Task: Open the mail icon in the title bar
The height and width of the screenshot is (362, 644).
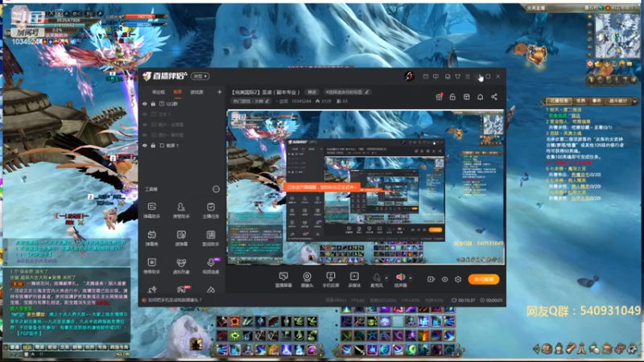Action: pyautogui.click(x=426, y=76)
